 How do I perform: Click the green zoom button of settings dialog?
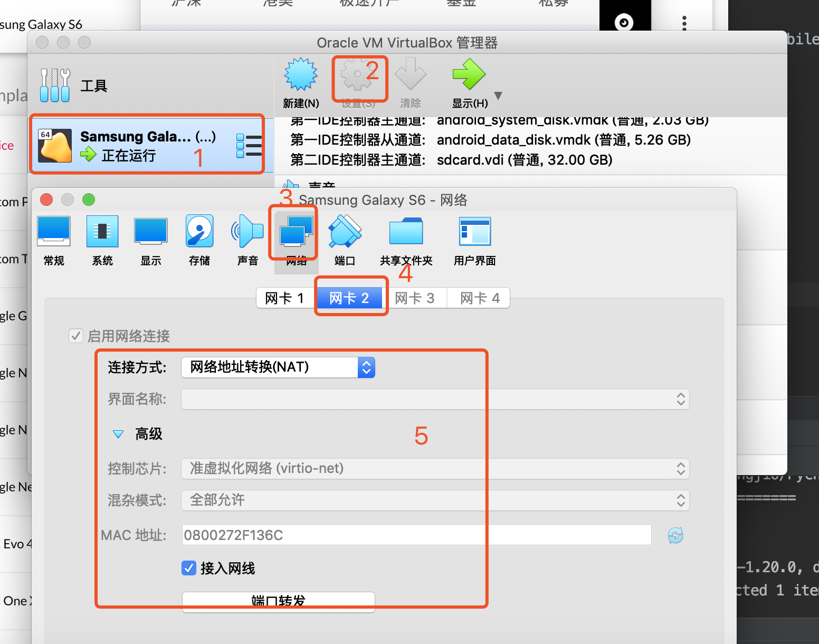tap(89, 200)
